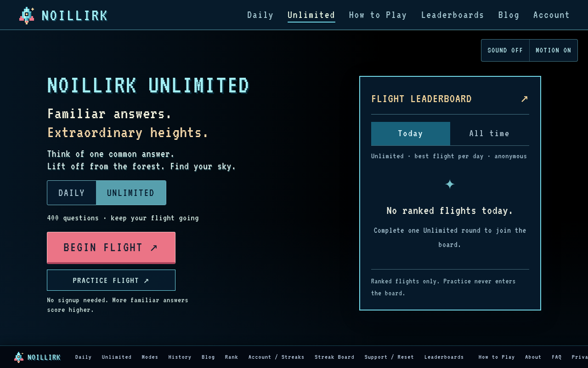
Task: Go to How to Play in top nav
Action: tap(378, 15)
